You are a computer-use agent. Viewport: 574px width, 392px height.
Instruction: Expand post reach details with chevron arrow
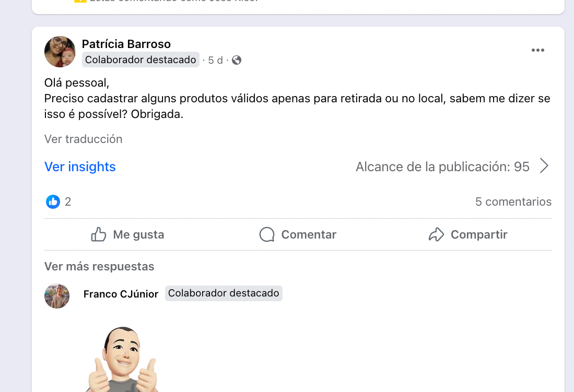(x=544, y=167)
